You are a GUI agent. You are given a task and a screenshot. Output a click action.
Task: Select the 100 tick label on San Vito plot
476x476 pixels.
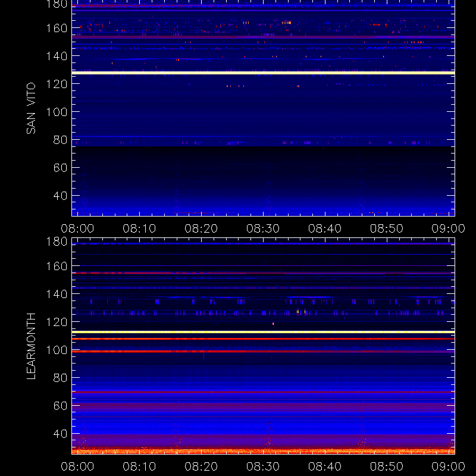pos(57,112)
